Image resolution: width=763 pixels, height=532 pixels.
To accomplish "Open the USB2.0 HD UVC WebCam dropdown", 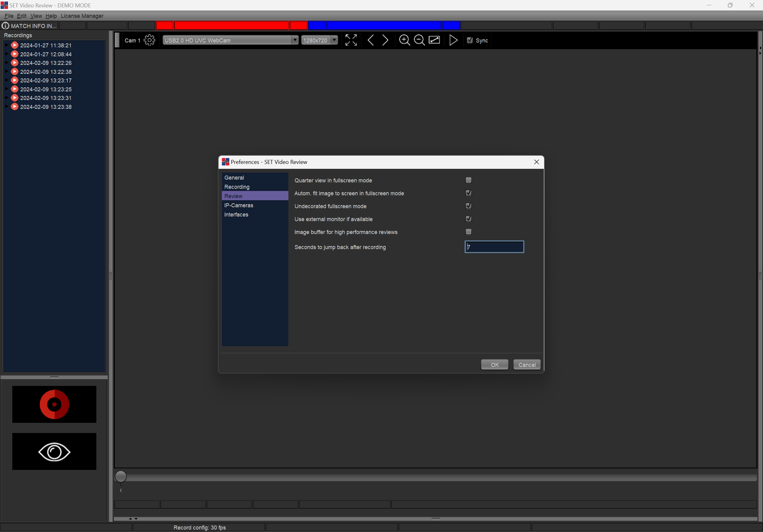I will pos(295,40).
